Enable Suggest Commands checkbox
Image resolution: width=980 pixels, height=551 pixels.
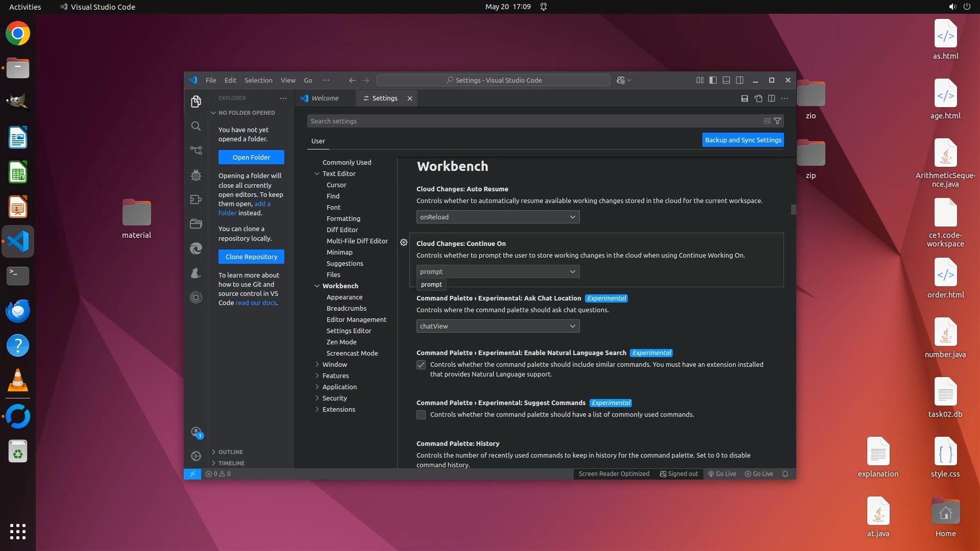coord(421,415)
